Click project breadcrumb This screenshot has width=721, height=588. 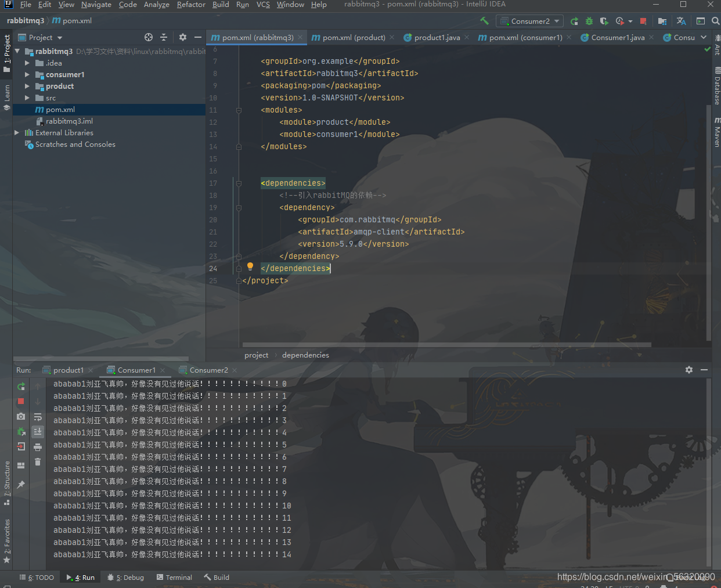coord(256,355)
